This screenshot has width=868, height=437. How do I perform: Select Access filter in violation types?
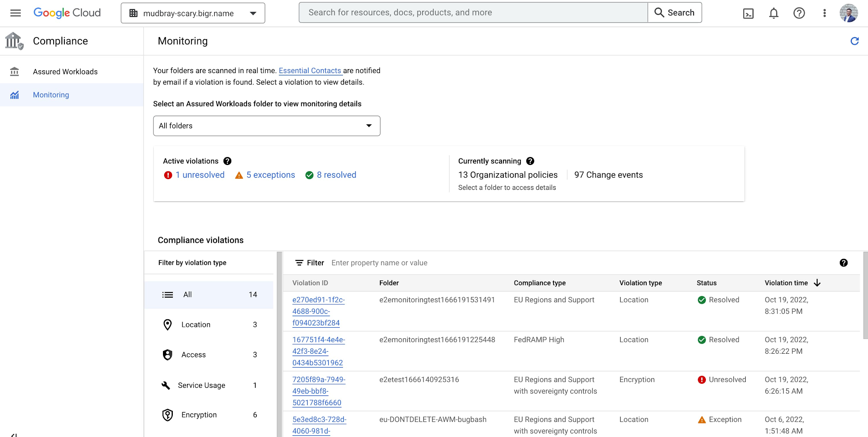coord(194,354)
